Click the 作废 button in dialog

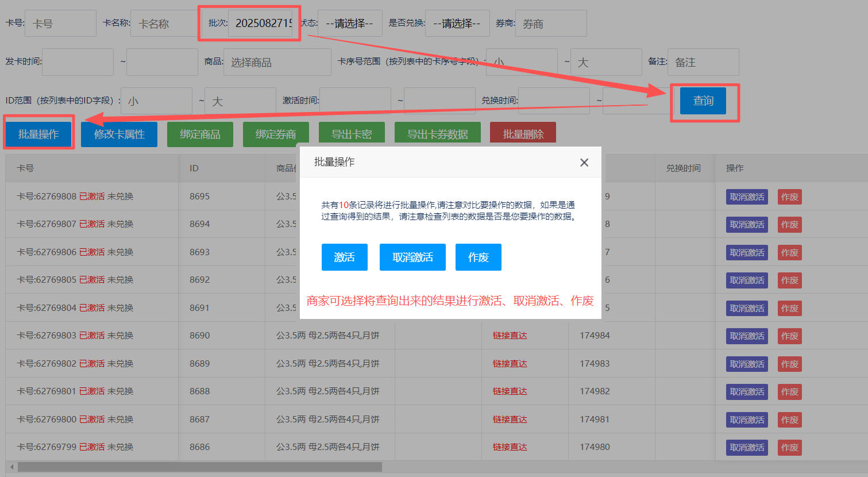(x=478, y=257)
